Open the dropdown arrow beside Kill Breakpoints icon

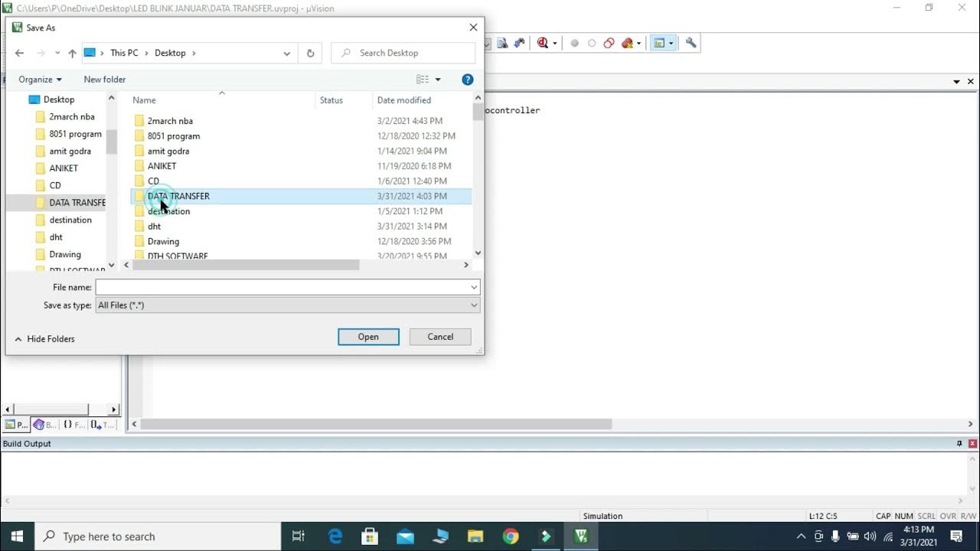coord(639,44)
